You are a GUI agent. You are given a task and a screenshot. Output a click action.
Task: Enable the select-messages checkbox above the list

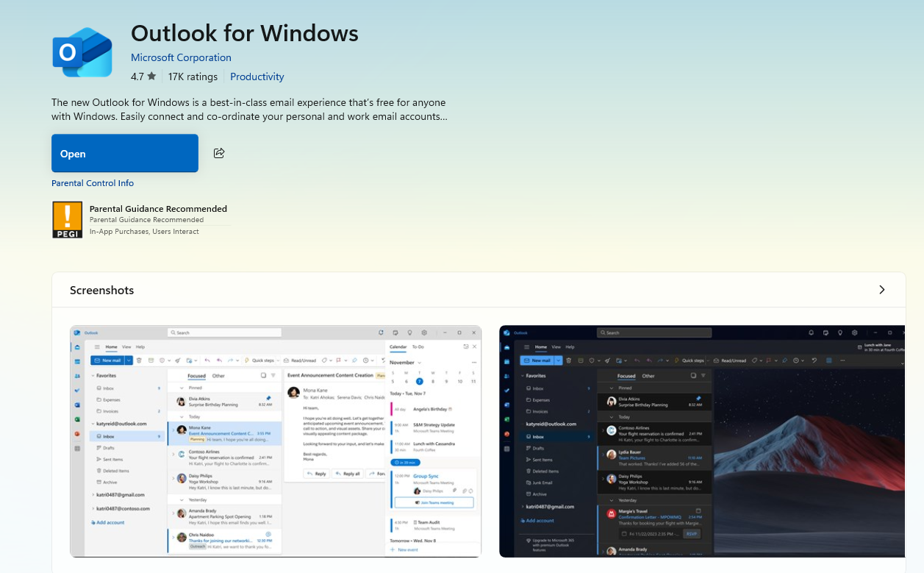coord(262,375)
